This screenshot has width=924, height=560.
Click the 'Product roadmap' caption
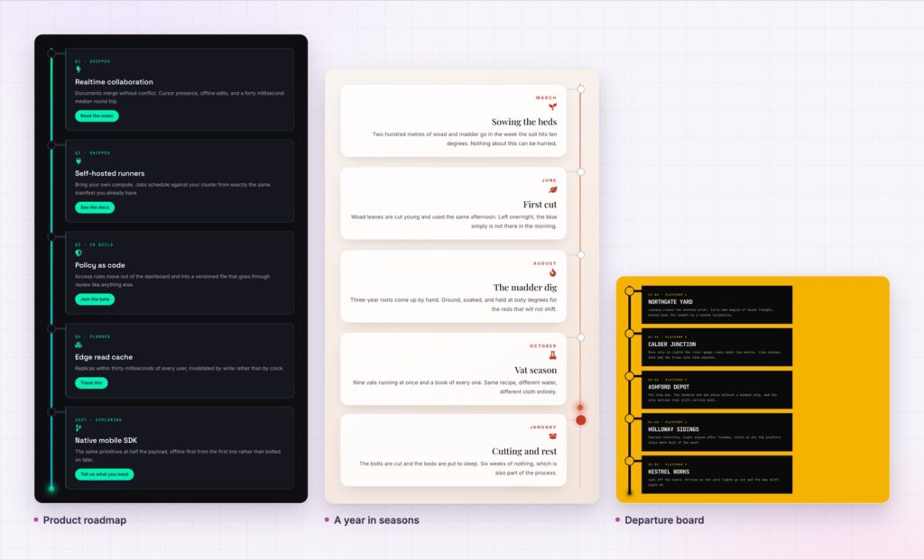click(84, 520)
